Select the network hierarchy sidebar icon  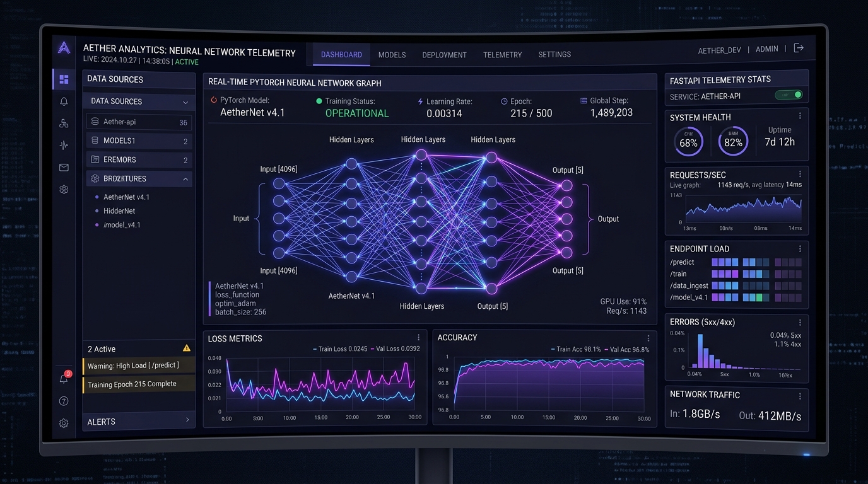click(64, 124)
